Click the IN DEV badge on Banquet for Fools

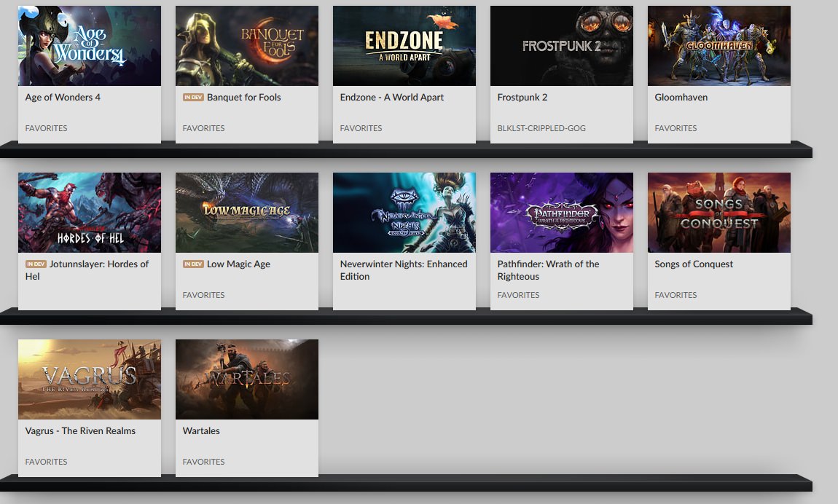pos(193,97)
